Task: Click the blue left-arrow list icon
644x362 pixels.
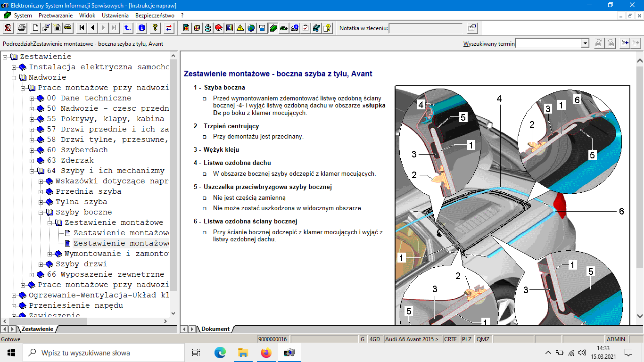Action: pos(625,43)
